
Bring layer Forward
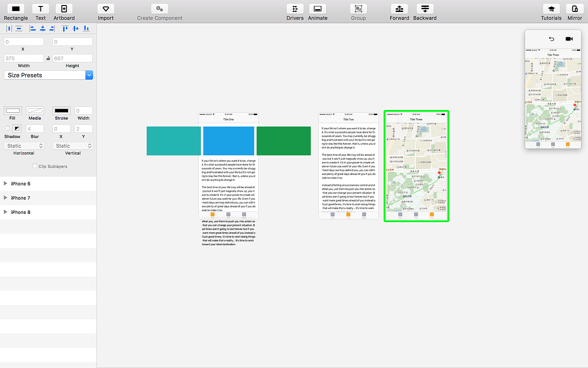pos(399,9)
